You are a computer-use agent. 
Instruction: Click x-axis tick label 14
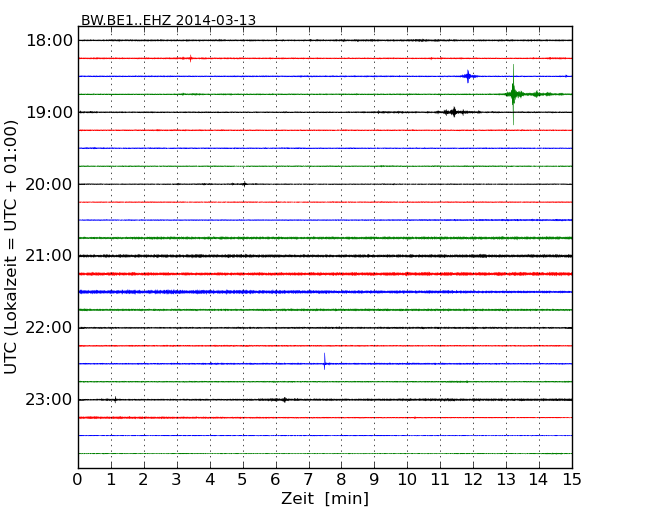pyautogui.click(x=539, y=479)
